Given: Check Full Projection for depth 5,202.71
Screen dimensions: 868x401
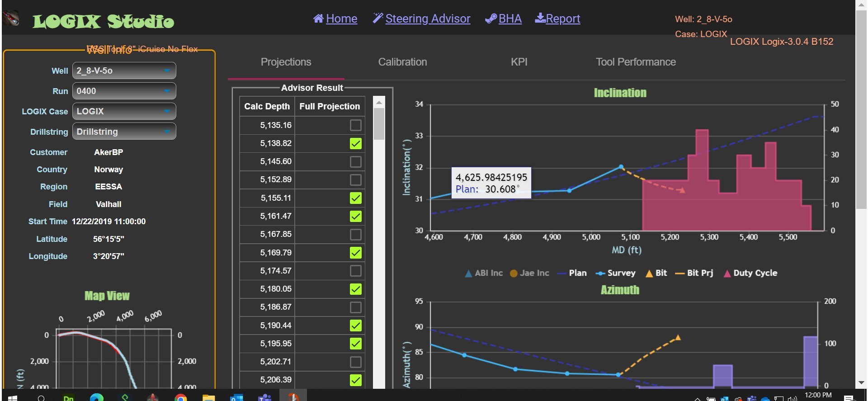Looking at the screenshot, I should pos(356,362).
